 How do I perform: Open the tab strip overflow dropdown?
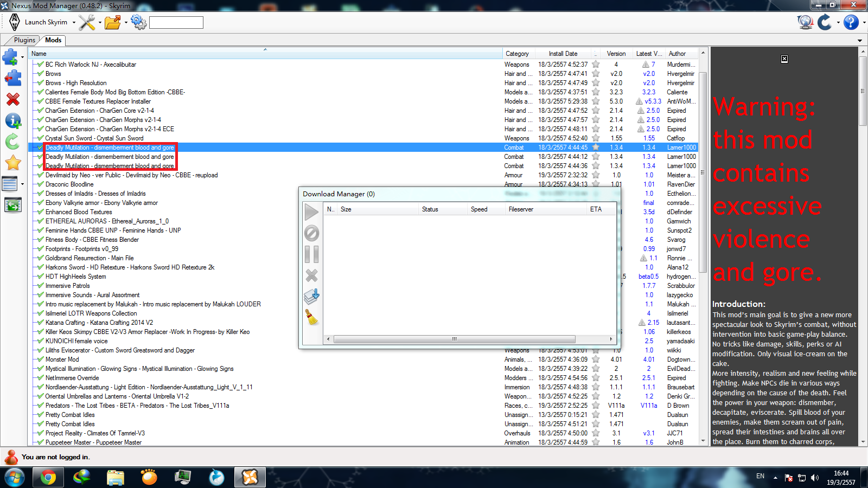(860, 41)
